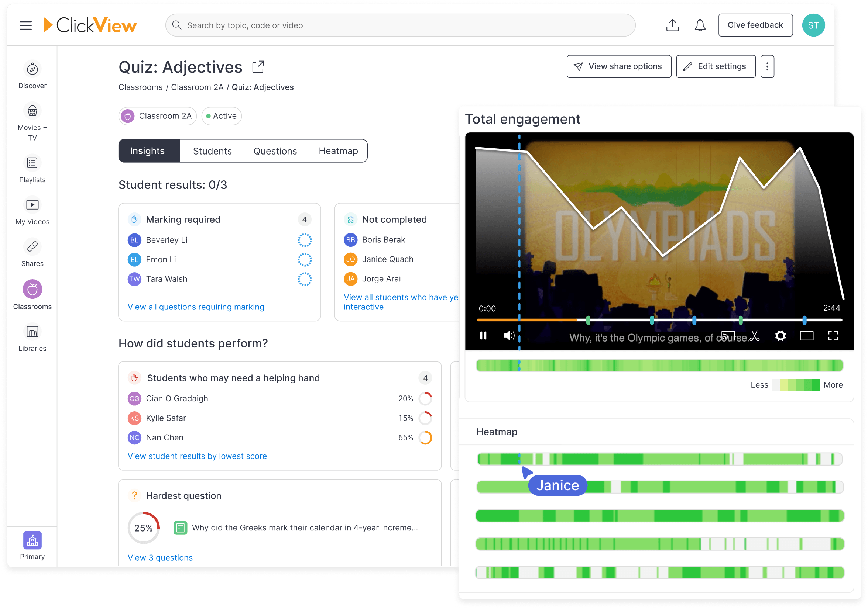Switch to the Heatmap tab
The width and height of the screenshot is (868, 609).
[x=338, y=151]
